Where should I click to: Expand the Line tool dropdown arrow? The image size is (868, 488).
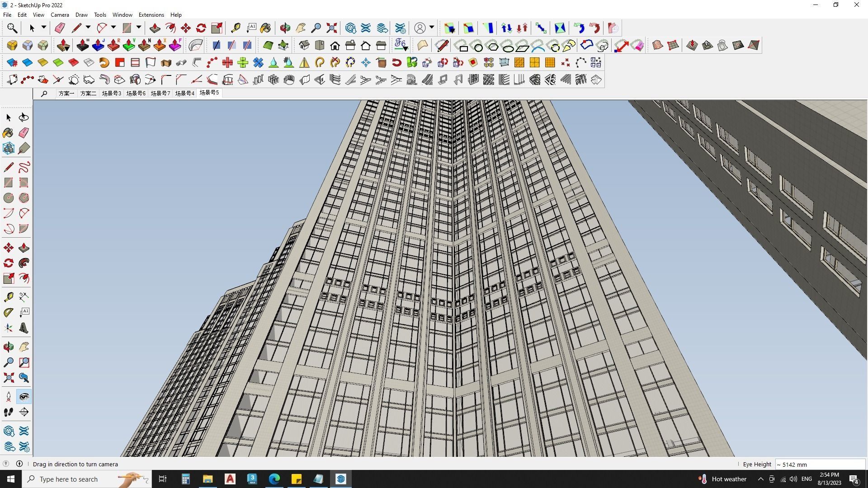coord(88,28)
